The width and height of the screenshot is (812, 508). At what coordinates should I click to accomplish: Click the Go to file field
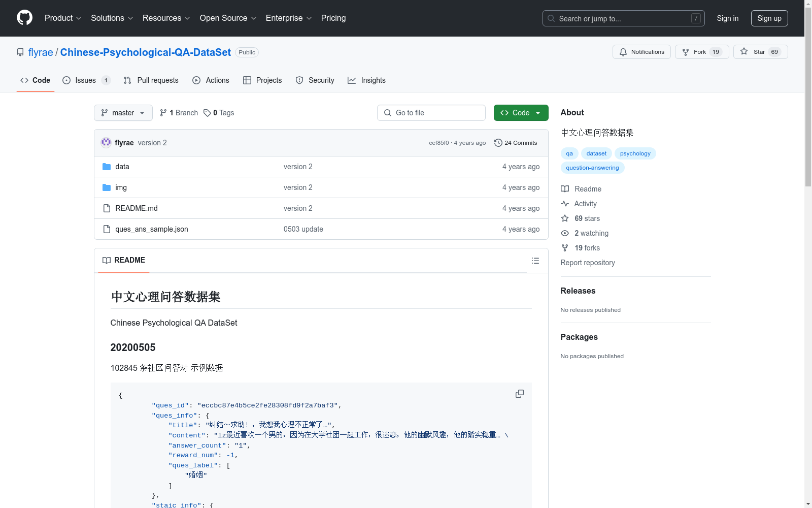431,113
